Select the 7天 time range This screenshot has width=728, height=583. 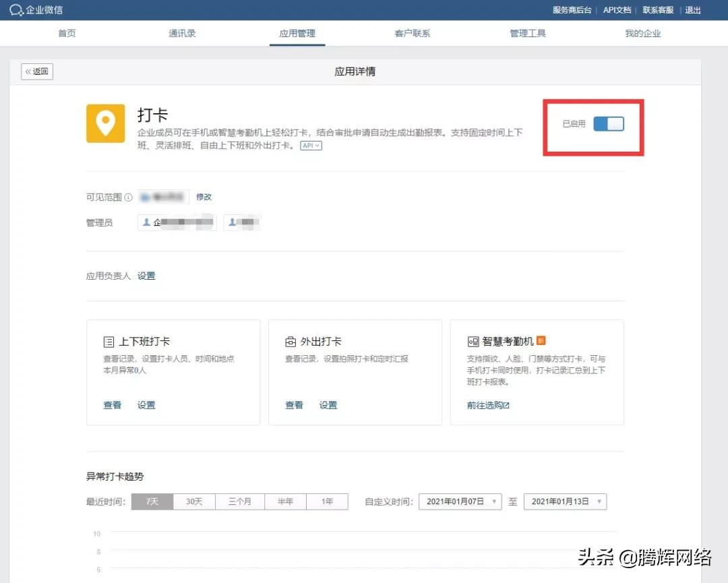[x=152, y=501]
